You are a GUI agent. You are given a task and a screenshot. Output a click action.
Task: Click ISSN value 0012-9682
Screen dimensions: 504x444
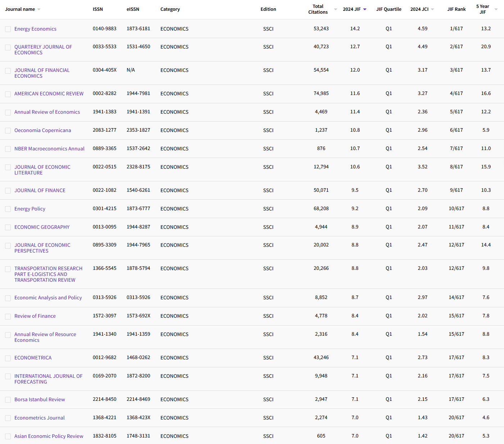[x=105, y=357]
